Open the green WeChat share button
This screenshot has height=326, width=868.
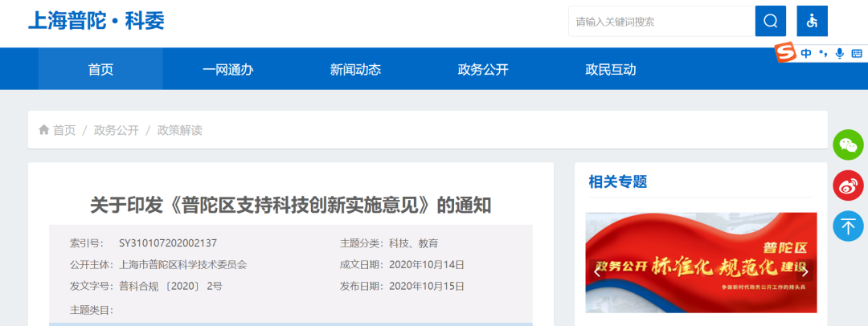click(x=848, y=145)
